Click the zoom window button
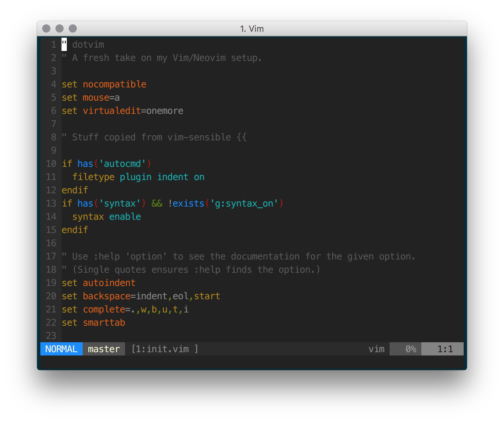 pos(73,28)
